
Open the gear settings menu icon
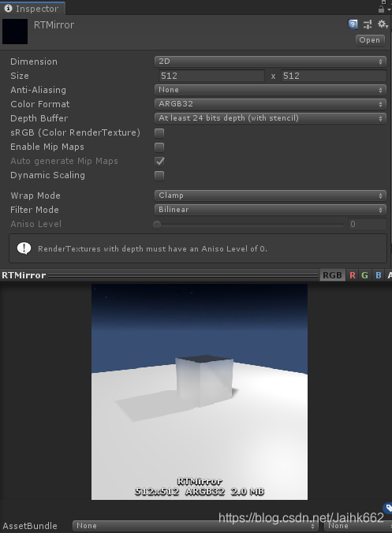(x=383, y=24)
